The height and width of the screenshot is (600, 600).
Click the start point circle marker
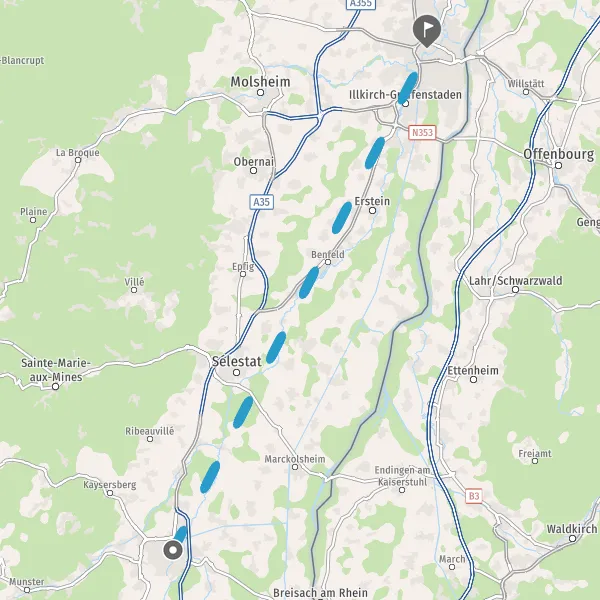coord(173,550)
